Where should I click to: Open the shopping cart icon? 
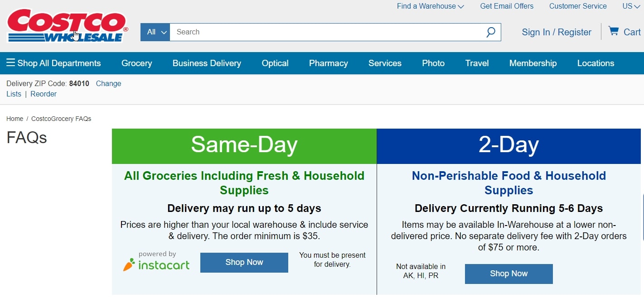point(613,31)
